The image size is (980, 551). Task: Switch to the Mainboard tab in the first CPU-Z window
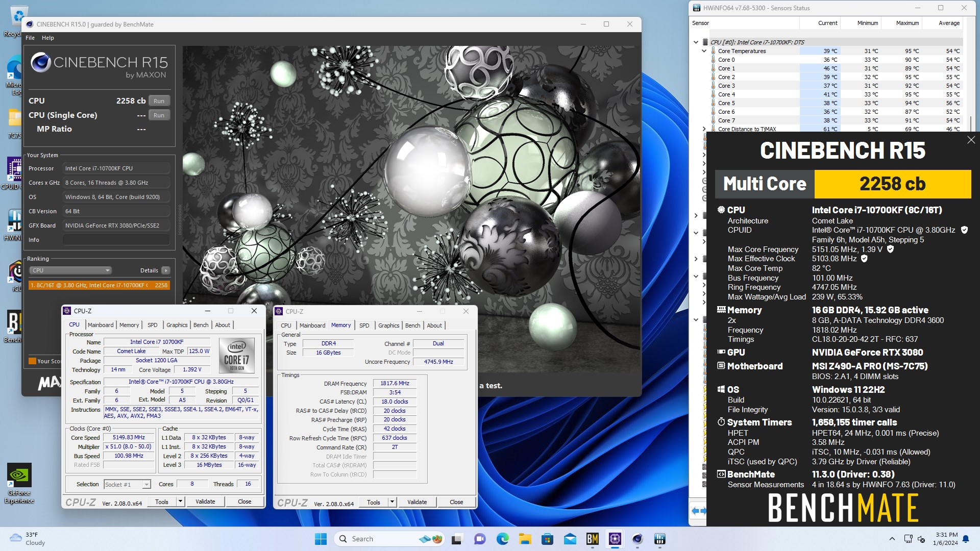point(101,325)
